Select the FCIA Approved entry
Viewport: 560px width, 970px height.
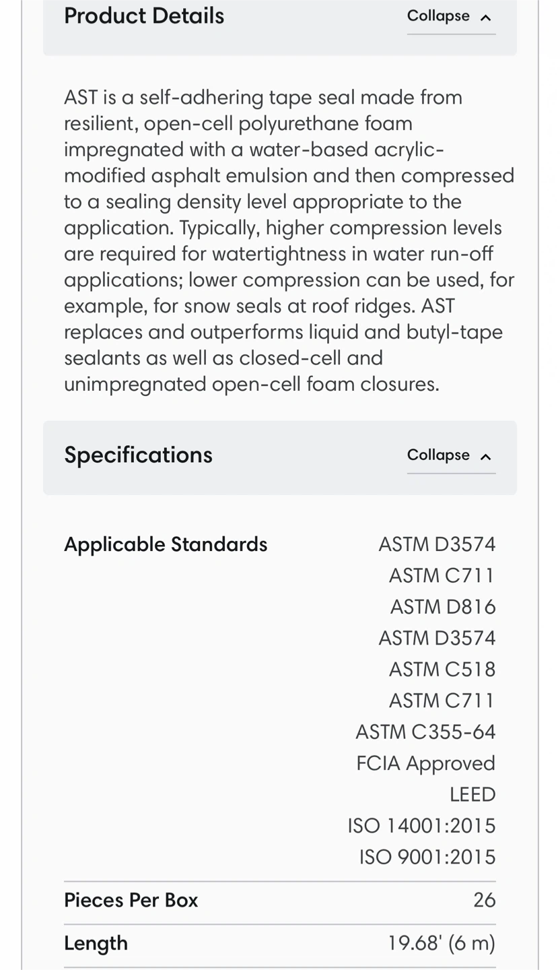coord(425,763)
